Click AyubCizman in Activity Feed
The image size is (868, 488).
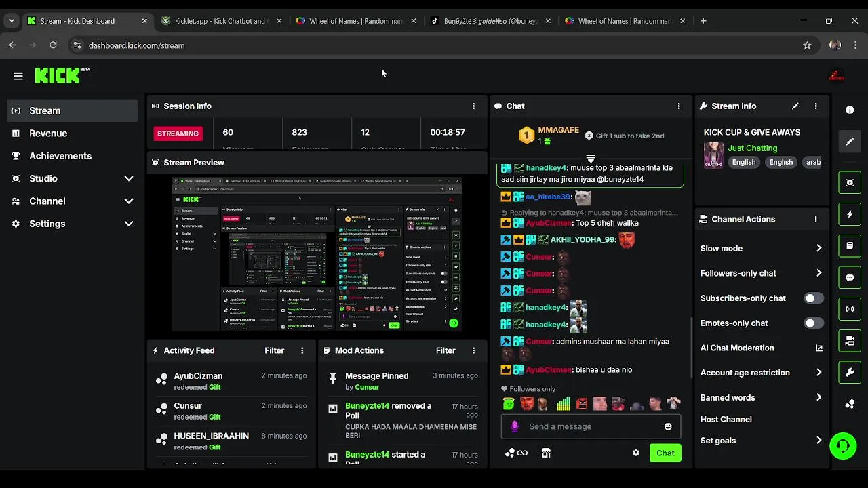pos(198,376)
